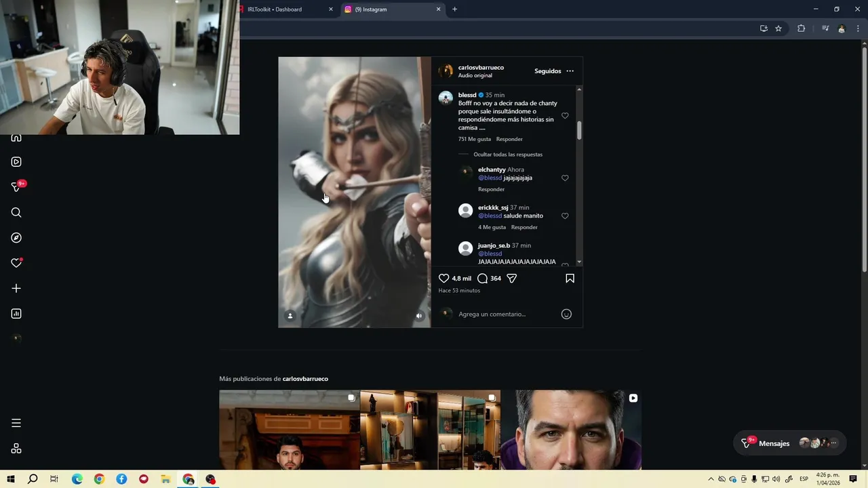Open the Windows Start menu
Image resolution: width=868 pixels, height=488 pixels.
11,479
